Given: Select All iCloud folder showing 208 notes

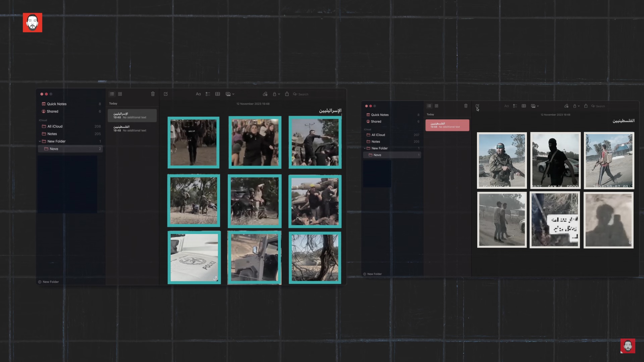Looking at the screenshot, I should pos(71,126).
